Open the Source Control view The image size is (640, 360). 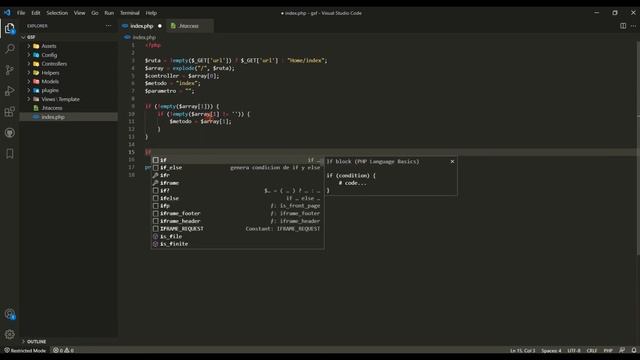10,70
